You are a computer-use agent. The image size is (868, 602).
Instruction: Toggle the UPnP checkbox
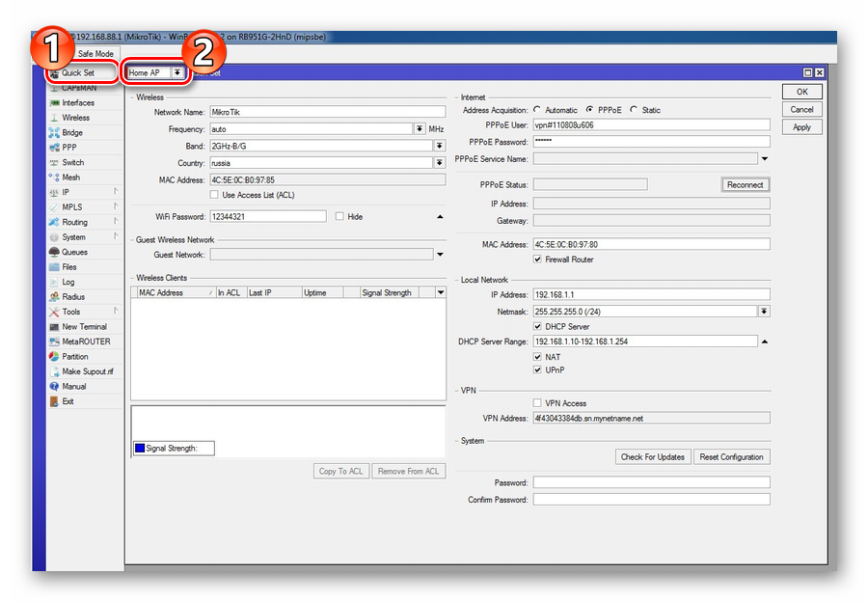(537, 369)
